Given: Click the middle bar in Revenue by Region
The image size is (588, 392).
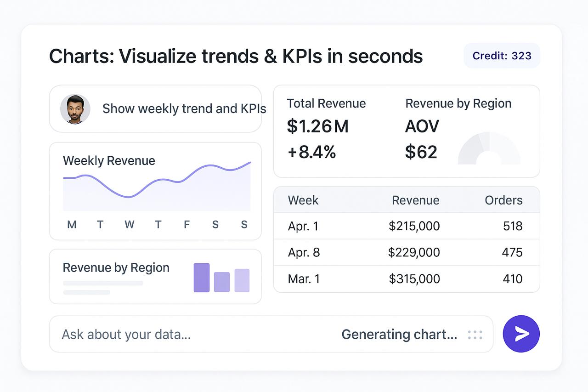Looking at the screenshot, I should (x=222, y=282).
